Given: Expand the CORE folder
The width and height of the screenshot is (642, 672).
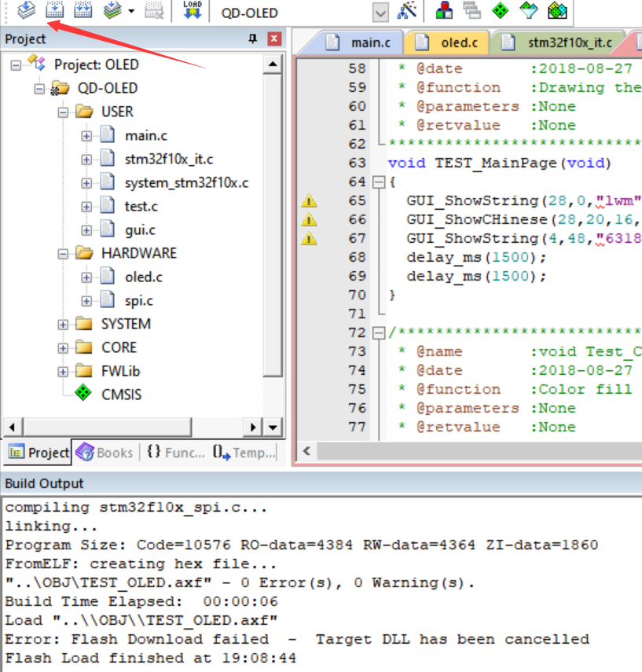Looking at the screenshot, I should pyautogui.click(x=63, y=348).
